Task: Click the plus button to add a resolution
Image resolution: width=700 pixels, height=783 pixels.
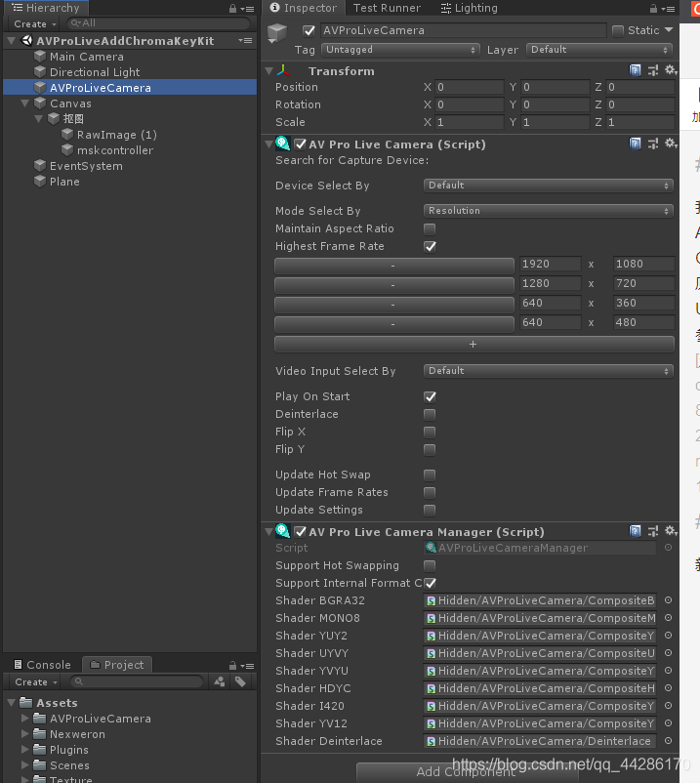Action: tap(473, 344)
